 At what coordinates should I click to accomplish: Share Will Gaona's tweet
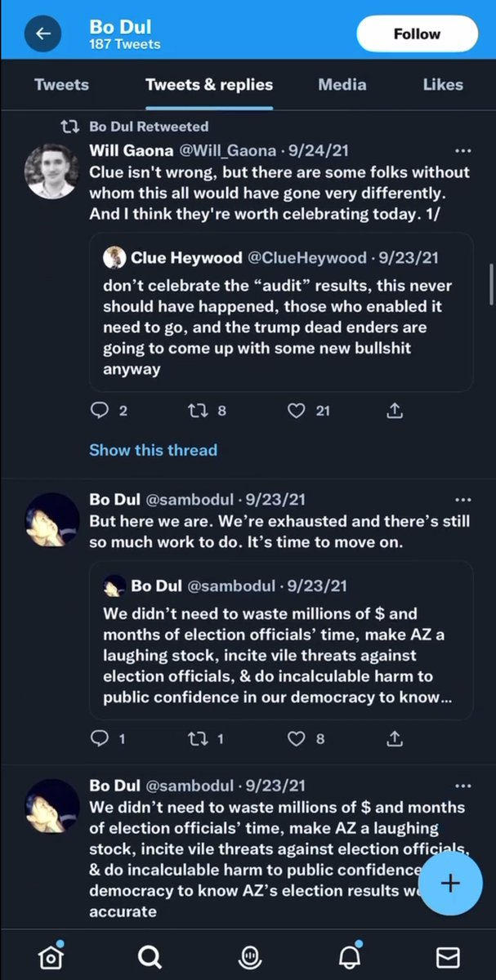point(394,411)
